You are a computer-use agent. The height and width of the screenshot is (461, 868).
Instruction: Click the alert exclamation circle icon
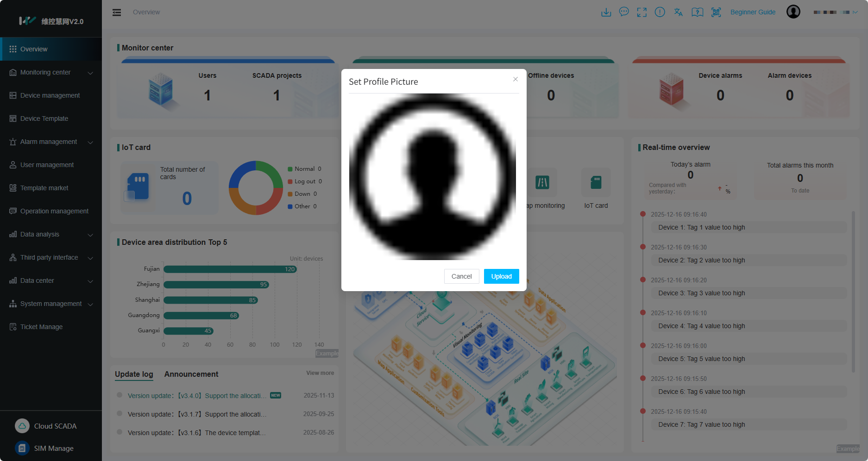coord(660,12)
